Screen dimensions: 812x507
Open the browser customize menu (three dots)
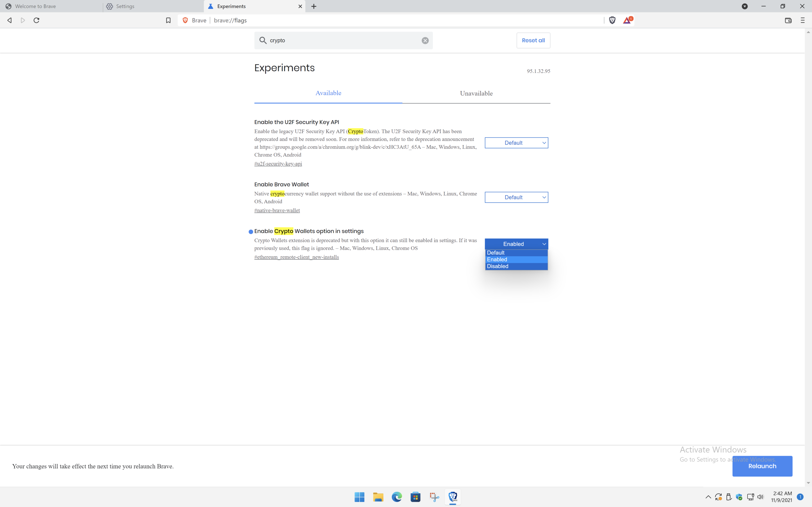803,21
